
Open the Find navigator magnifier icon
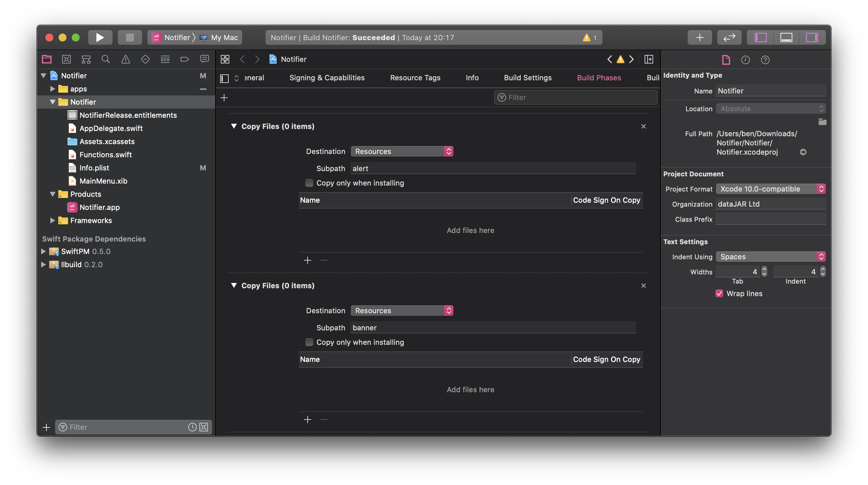pos(106,59)
